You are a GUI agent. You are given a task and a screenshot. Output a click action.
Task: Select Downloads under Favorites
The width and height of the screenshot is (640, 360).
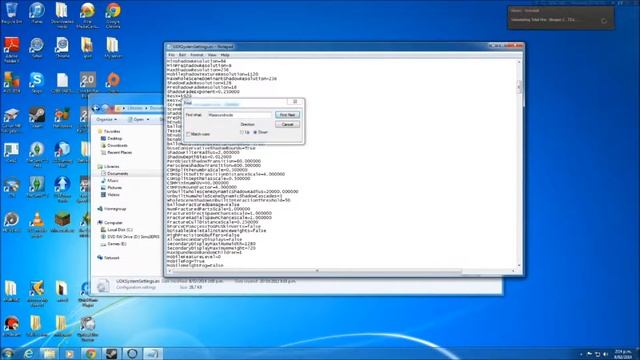coord(117,146)
